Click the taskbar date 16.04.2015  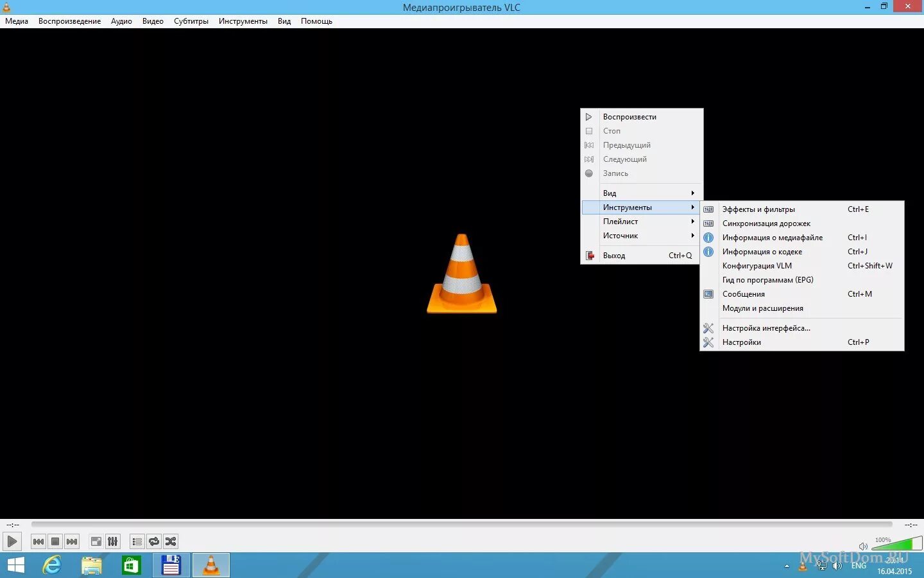pos(894,571)
